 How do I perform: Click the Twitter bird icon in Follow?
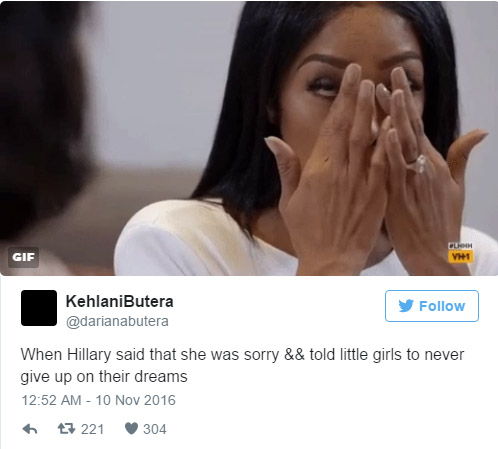(x=406, y=306)
